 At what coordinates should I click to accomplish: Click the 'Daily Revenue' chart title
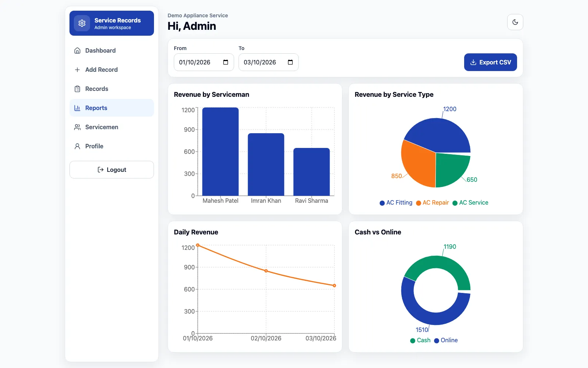click(196, 232)
